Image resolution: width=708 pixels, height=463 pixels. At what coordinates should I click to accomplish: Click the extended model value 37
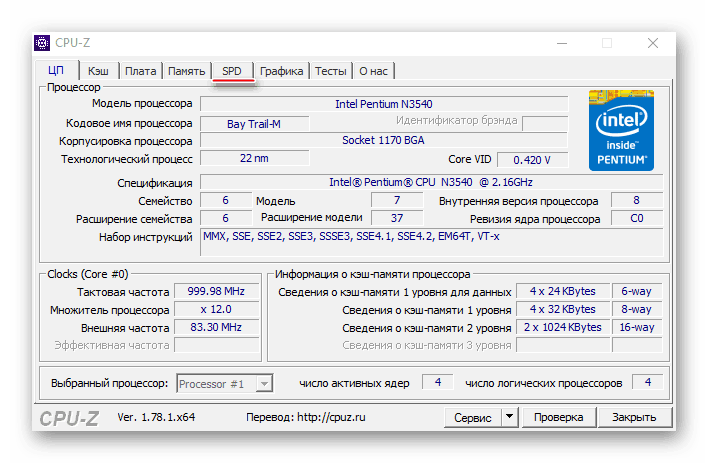397,218
